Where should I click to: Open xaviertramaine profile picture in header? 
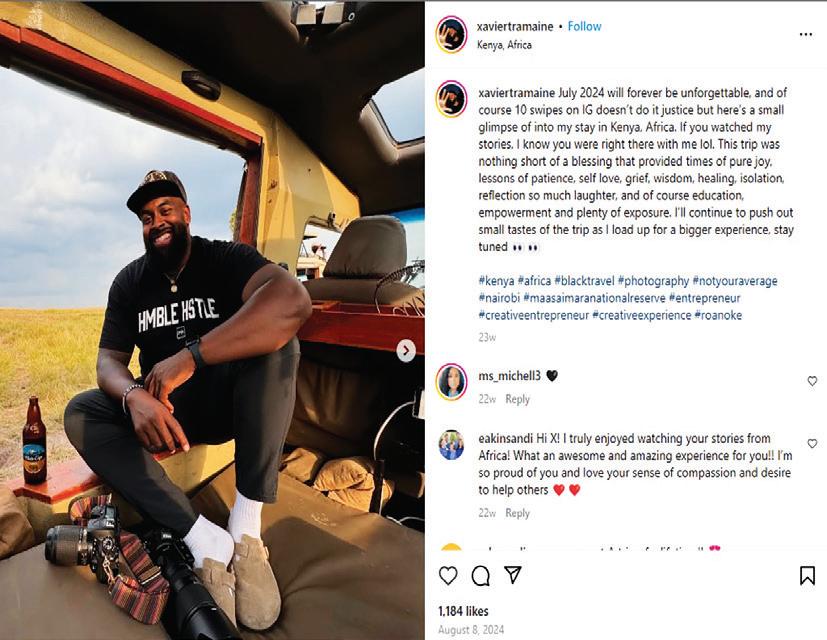click(x=451, y=34)
